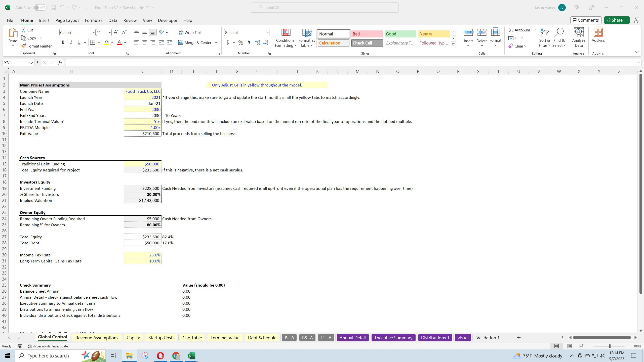Screen dimensions: 644x362
Task: Open File Explorer on the taskbar
Action: coord(129,356)
